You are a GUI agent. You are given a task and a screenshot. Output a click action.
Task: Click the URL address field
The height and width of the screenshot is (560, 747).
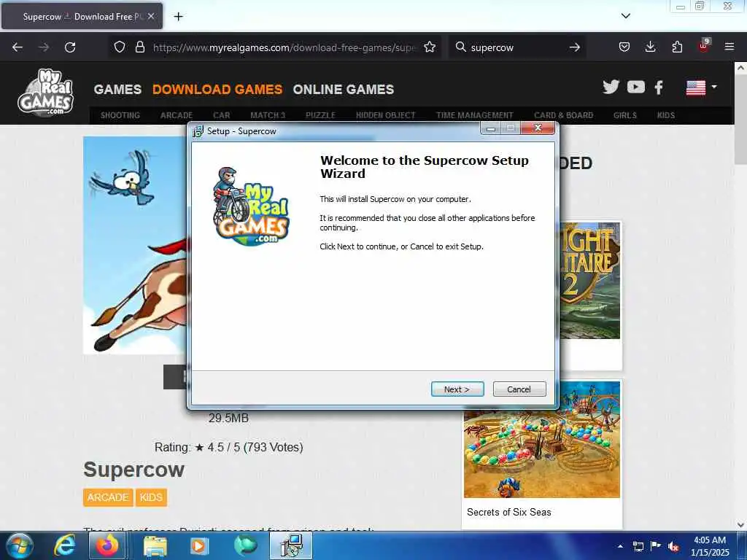[x=285, y=47]
